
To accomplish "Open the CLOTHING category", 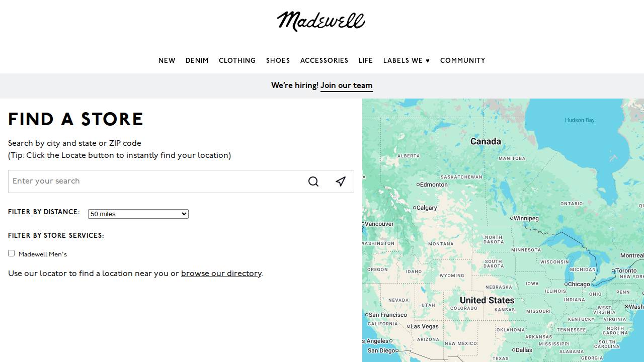I will pyautogui.click(x=237, y=60).
